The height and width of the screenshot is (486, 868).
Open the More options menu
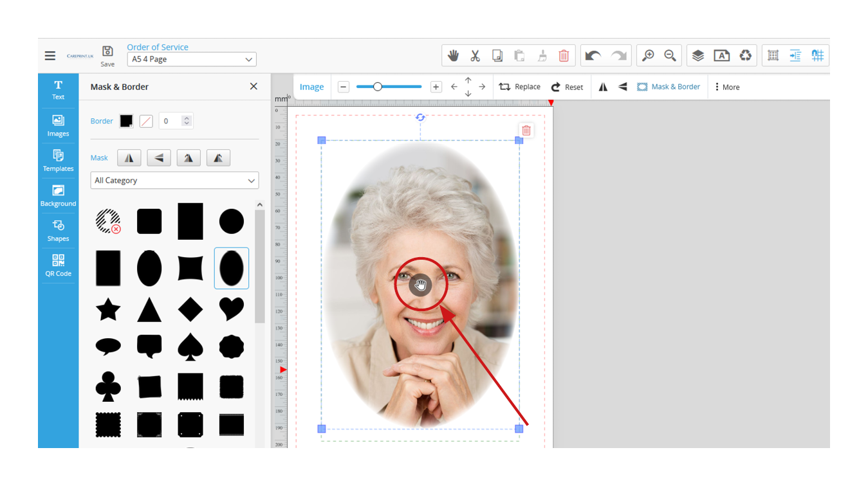[x=727, y=87]
